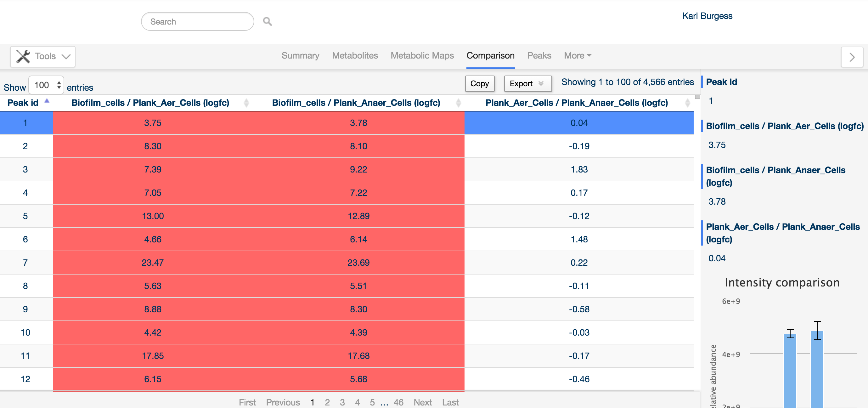Click red 13.00 cell in row 5
Screen dimensions: 868x408
(153, 216)
